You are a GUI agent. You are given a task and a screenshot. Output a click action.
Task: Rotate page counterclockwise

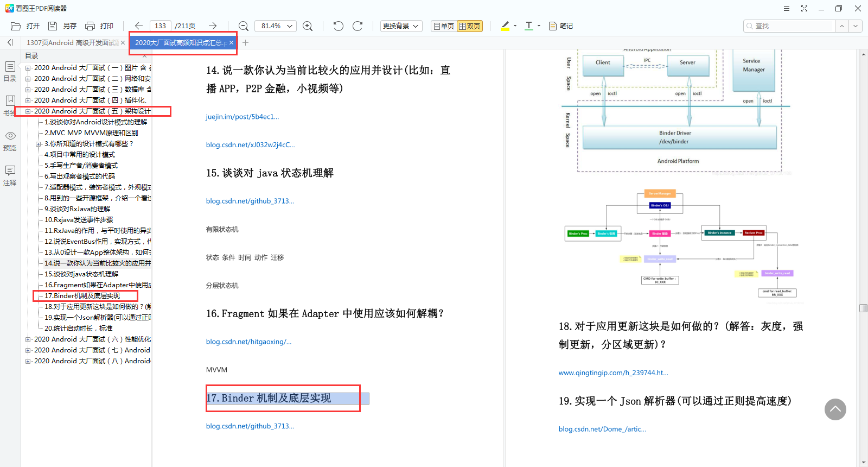pos(339,26)
